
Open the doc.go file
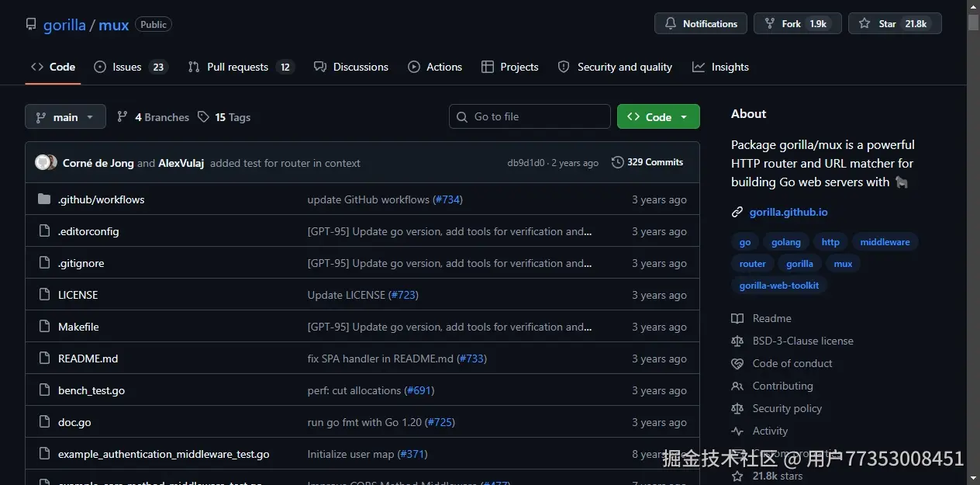pos(74,422)
